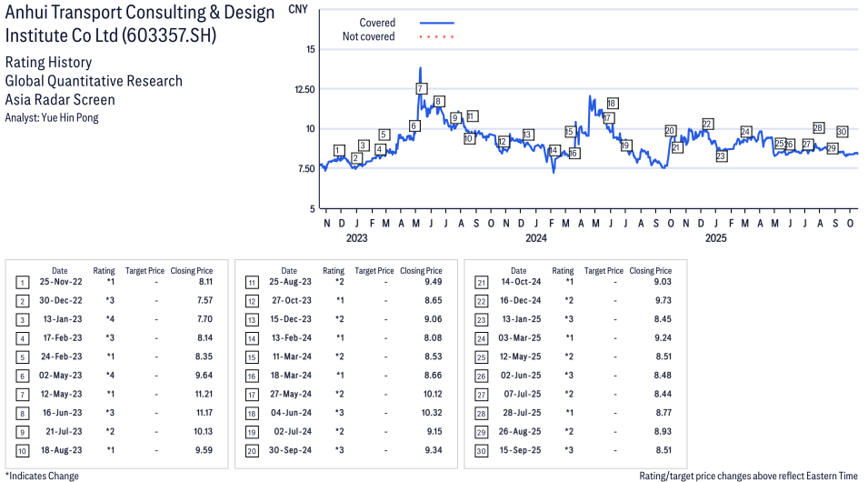
Task: Select chart marker 28 on the price line
Action: (x=818, y=128)
